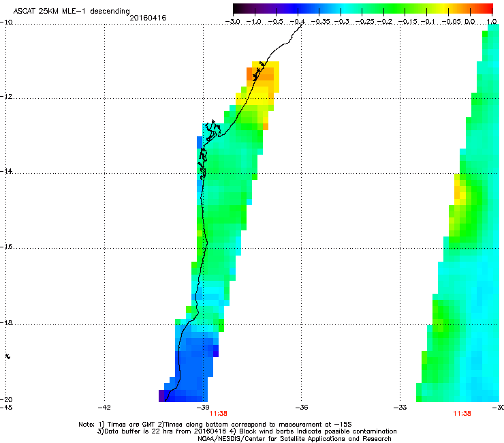This screenshot has height=443, width=504.
Task: Click the orange data patch on the northern coastline
Action: tap(260, 74)
